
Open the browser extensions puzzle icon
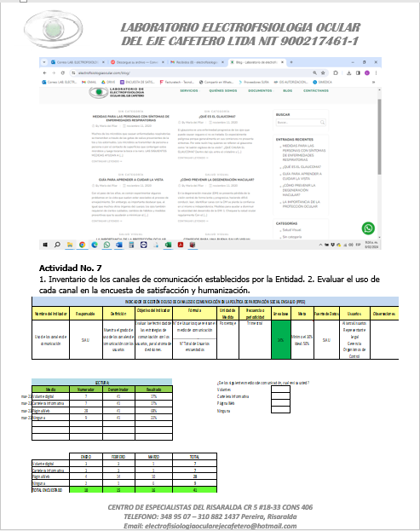coord(336,72)
